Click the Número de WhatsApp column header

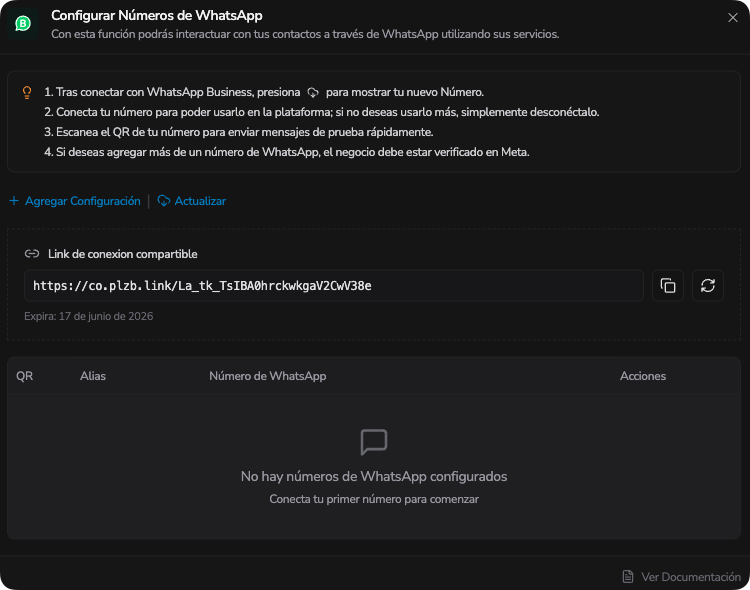(268, 376)
